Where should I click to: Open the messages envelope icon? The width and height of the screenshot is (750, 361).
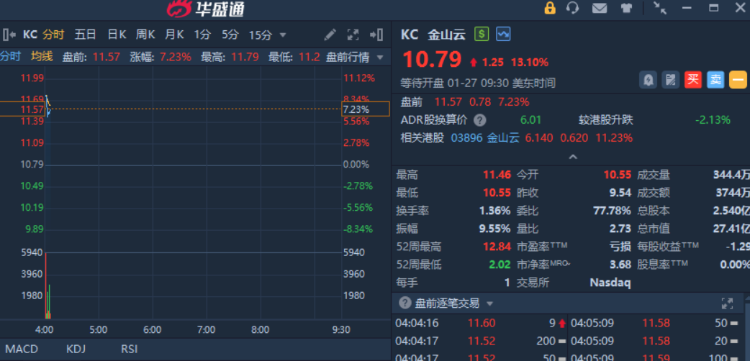click(599, 8)
